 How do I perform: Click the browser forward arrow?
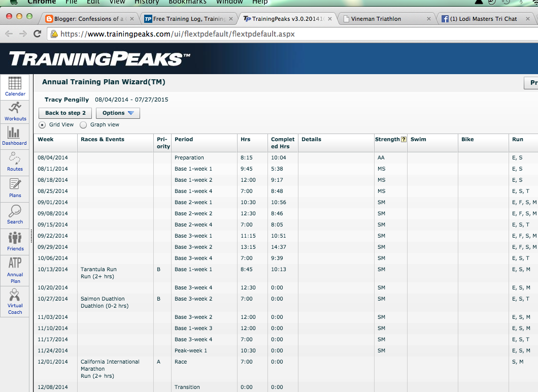23,34
